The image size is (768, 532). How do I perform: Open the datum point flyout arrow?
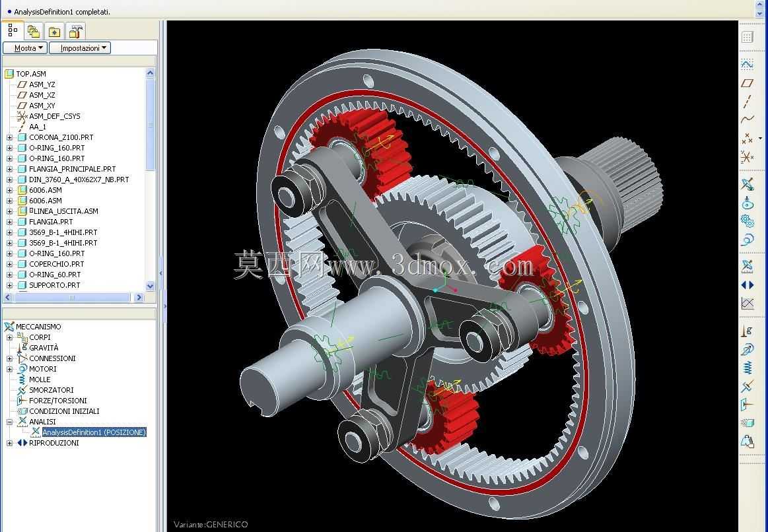[760, 139]
